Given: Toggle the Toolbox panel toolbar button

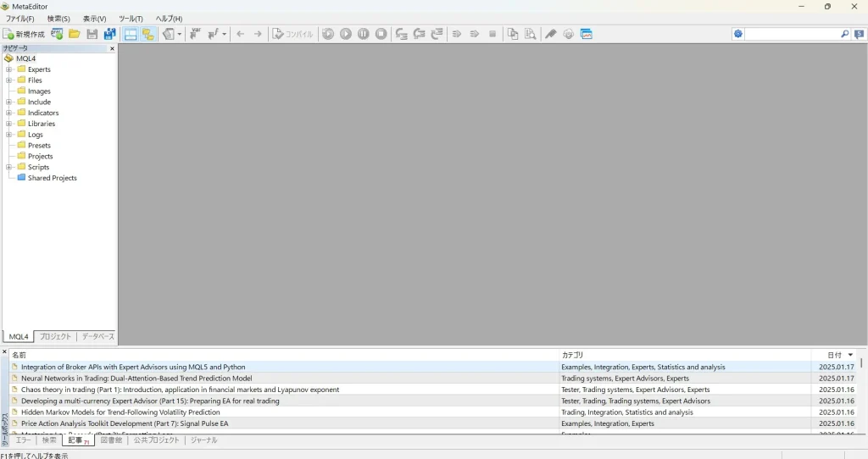Looking at the screenshot, I should click(x=131, y=34).
